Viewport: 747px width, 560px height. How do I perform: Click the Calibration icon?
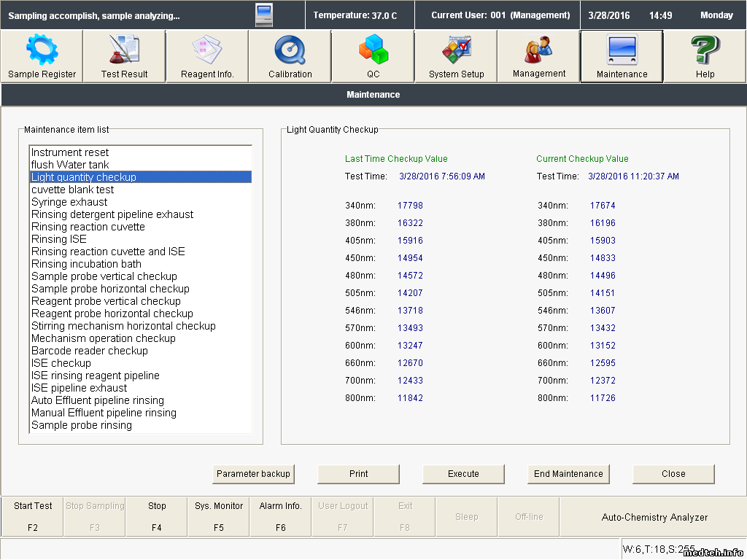pyautogui.click(x=290, y=51)
